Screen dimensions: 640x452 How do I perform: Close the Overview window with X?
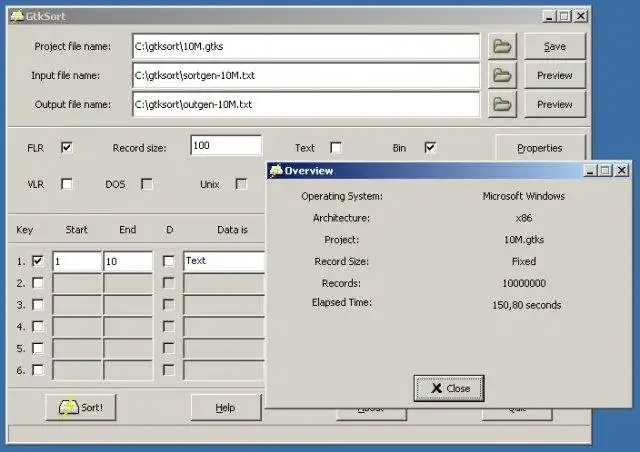pyautogui.click(x=622, y=170)
